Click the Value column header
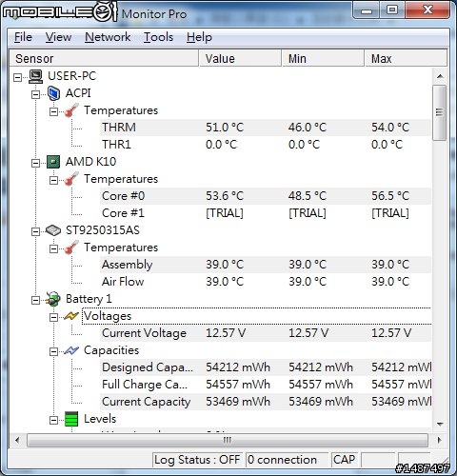Screen dimensions: 457x476 coord(240,58)
